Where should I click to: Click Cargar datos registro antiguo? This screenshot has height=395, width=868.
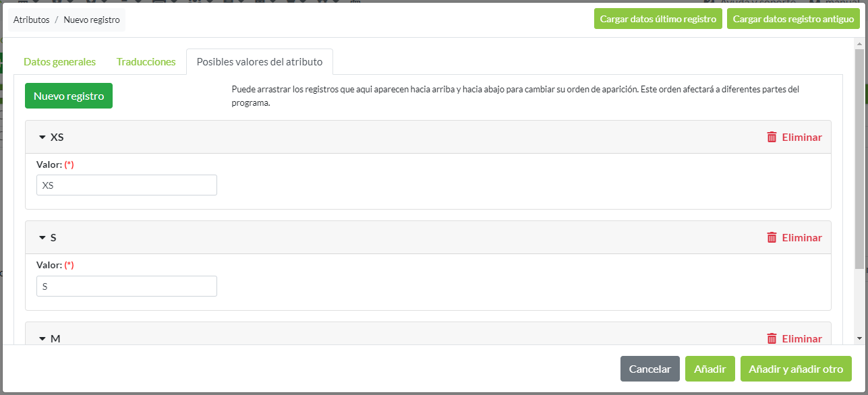(793, 19)
